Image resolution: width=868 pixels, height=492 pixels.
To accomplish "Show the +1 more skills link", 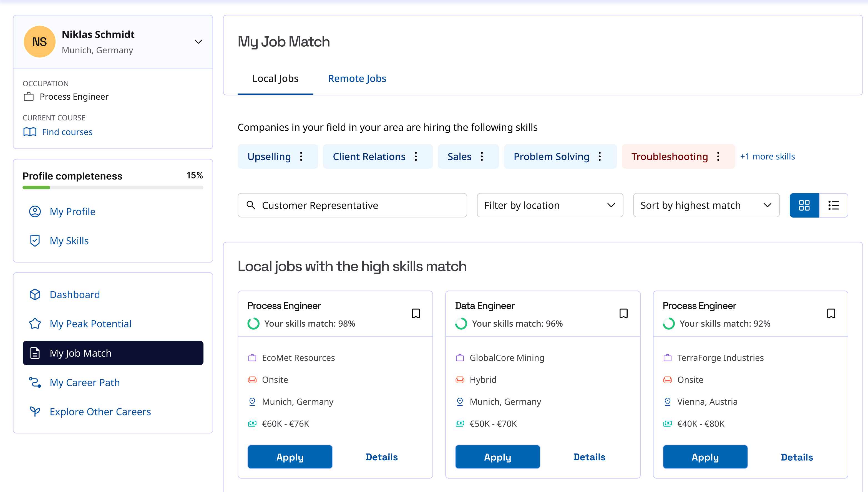I will [767, 157].
